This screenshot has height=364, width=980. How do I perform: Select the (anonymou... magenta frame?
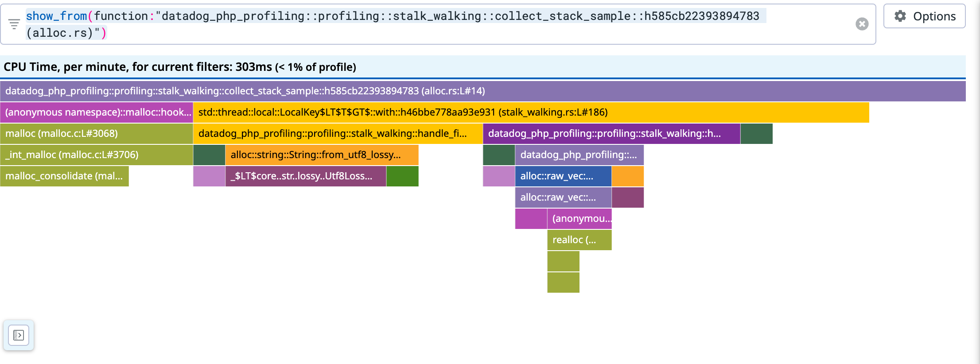point(579,219)
